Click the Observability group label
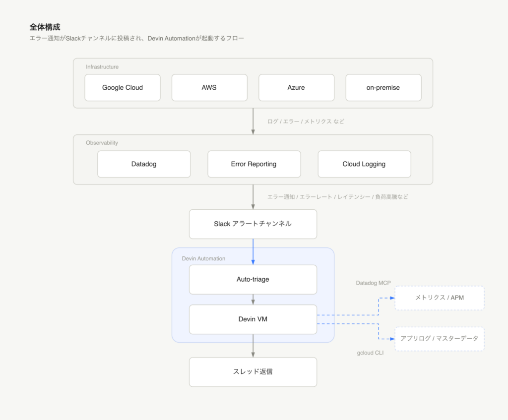508x420 pixels. 102,143
